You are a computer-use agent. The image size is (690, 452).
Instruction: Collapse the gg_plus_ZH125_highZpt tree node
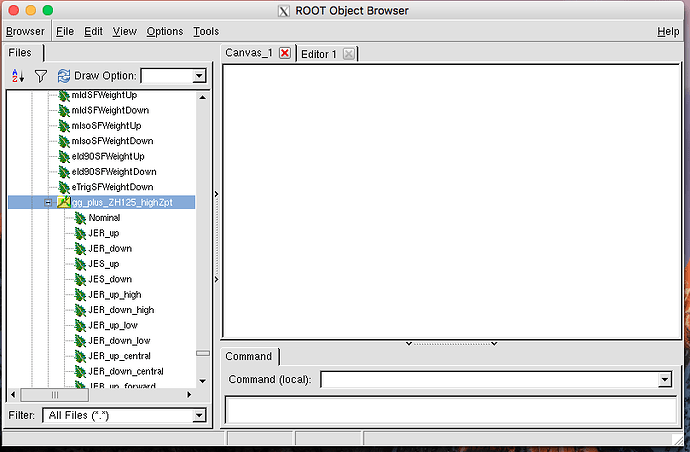(x=48, y=202)
